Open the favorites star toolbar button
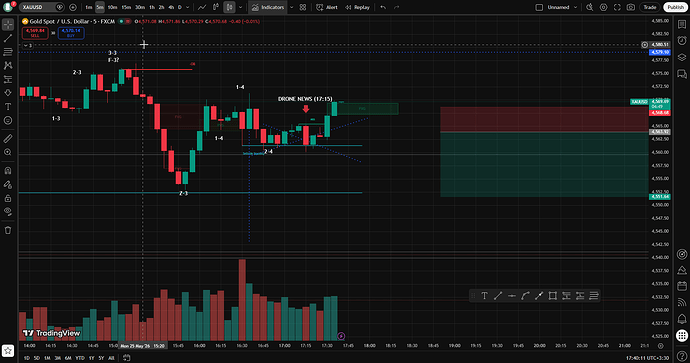 (8, 351)
